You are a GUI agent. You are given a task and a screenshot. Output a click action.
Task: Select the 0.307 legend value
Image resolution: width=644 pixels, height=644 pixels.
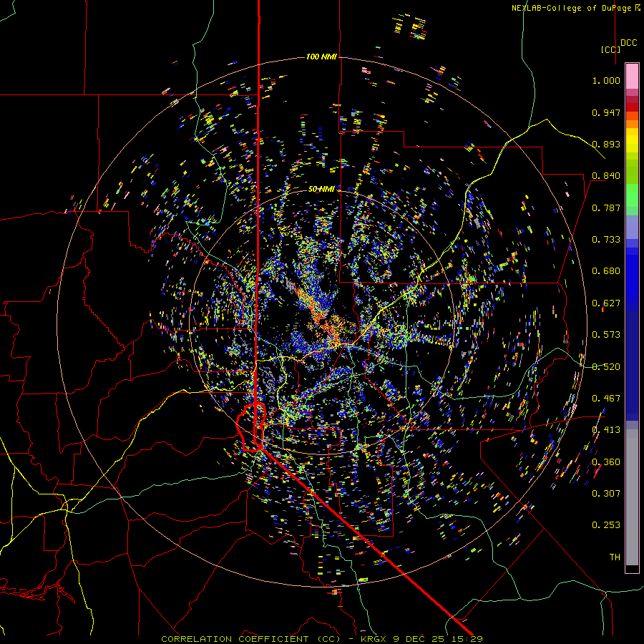click(606, 494)
